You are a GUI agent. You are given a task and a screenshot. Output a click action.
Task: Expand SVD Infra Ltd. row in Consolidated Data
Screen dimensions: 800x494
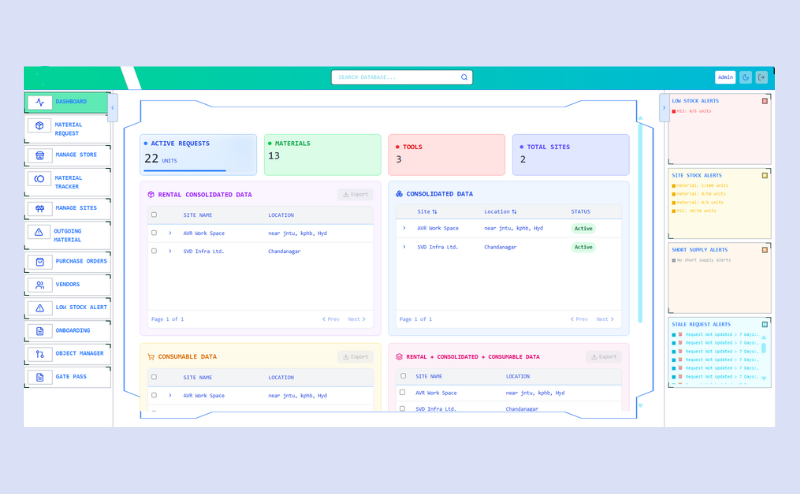click(x=404, y=247)
